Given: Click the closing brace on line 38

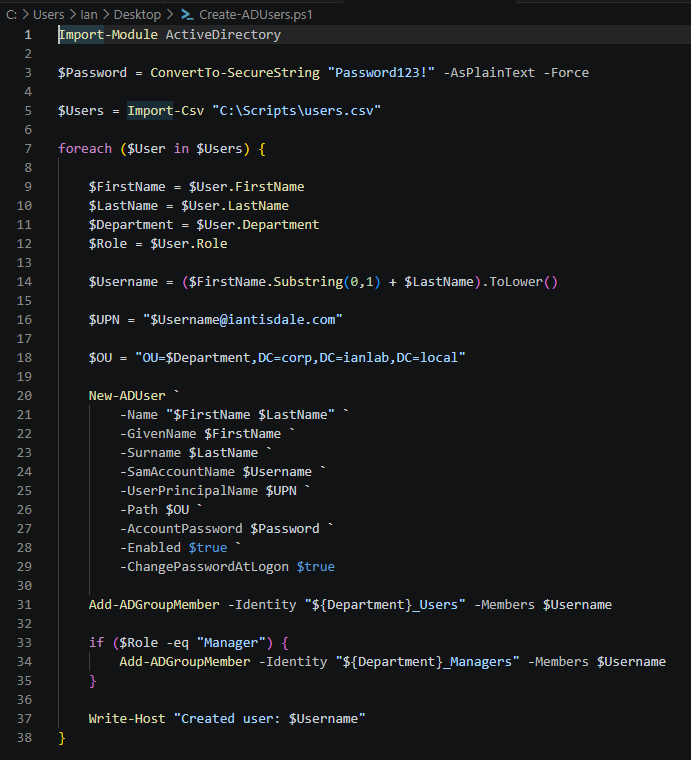Looking at the screenshot, I should [62, 738].
